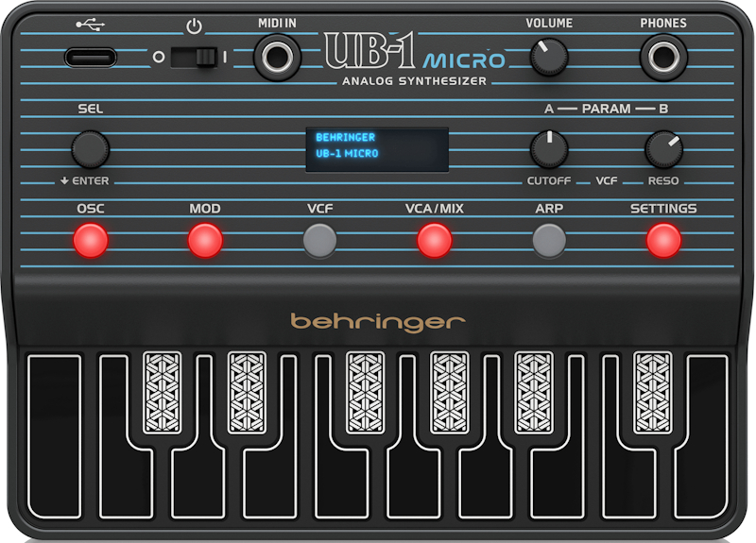Click the USB-C port
Screen dimensions: 756x543
[x=91, y=57]
